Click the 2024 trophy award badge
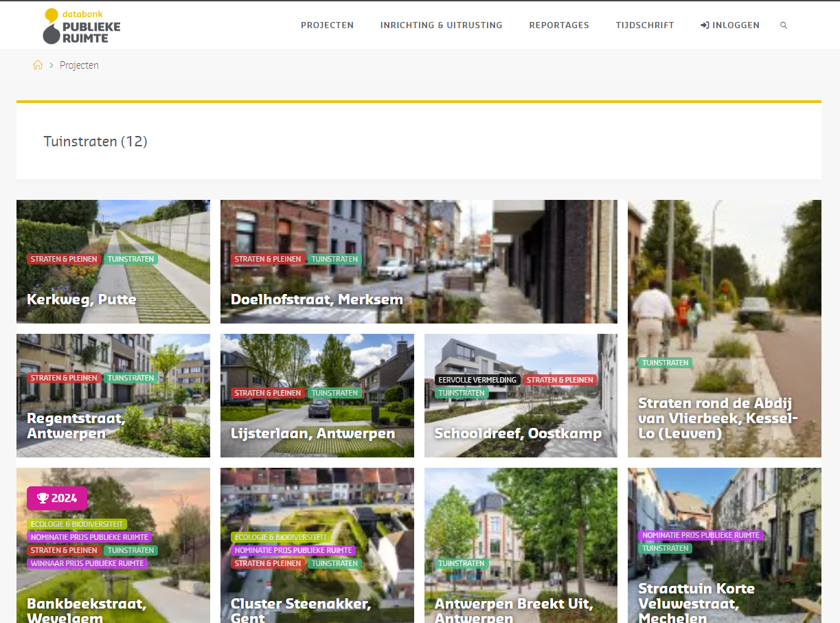The width and height of the screenshot is (840, 623). pyautogui.click(x=57, y=498)
